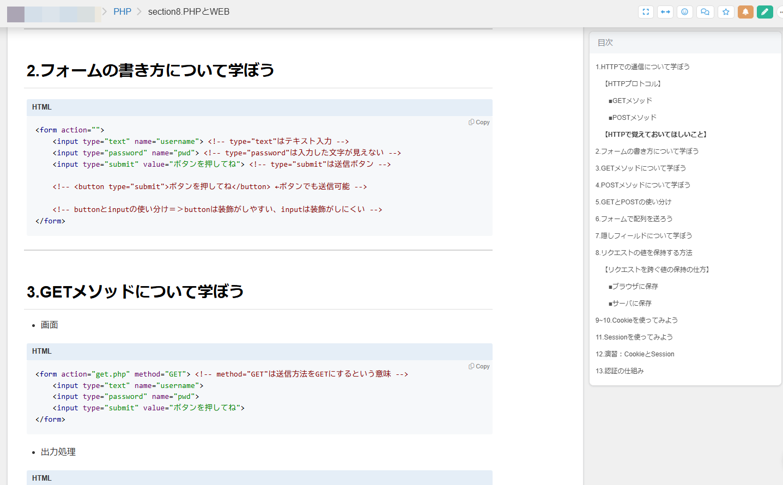Click the 目次 panel header
Screen dimensions: 783x485
[x=685, y=43]
